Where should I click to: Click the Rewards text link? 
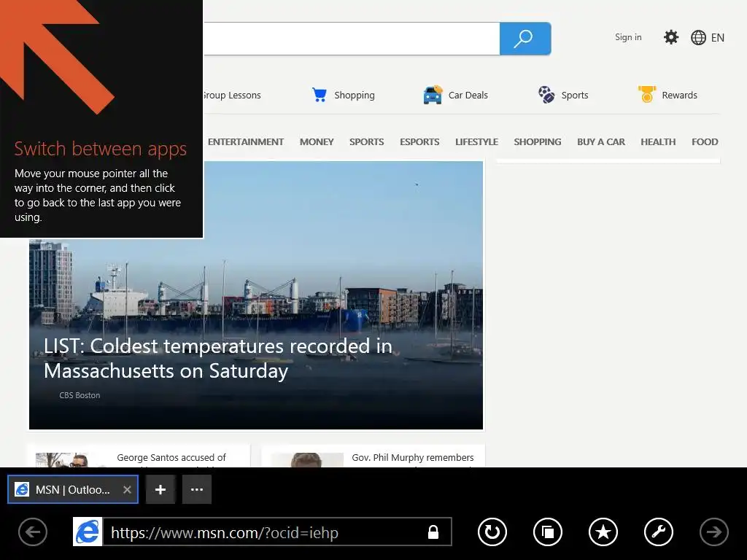pyautogui.click(x=679, y=96)
